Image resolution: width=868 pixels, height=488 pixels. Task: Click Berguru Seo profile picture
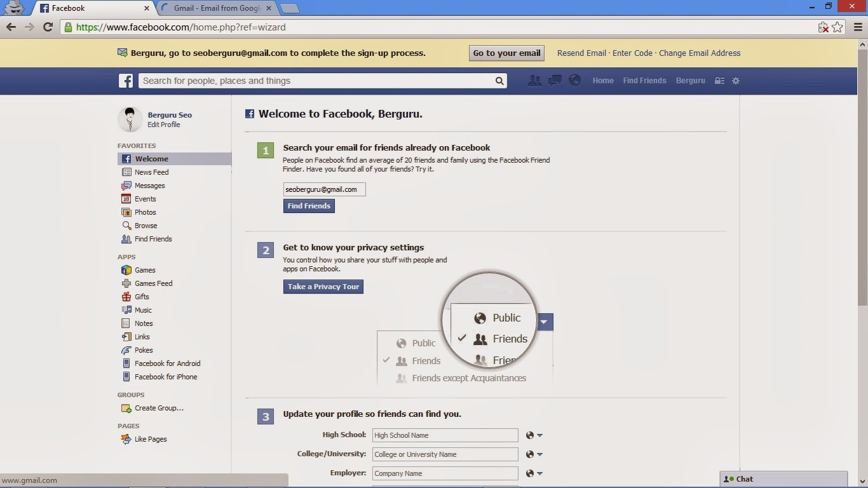[x=130, y=119]
